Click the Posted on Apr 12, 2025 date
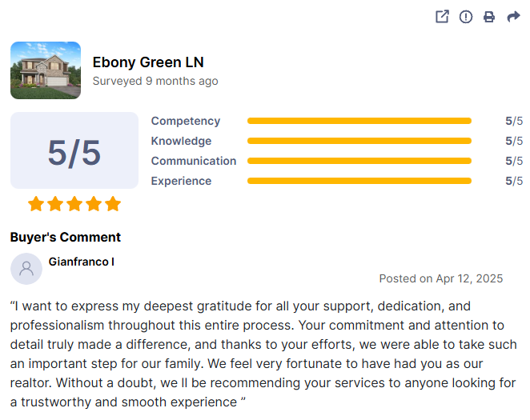The width and height of the screenshot is (530, 420). [x=441, y=278]
